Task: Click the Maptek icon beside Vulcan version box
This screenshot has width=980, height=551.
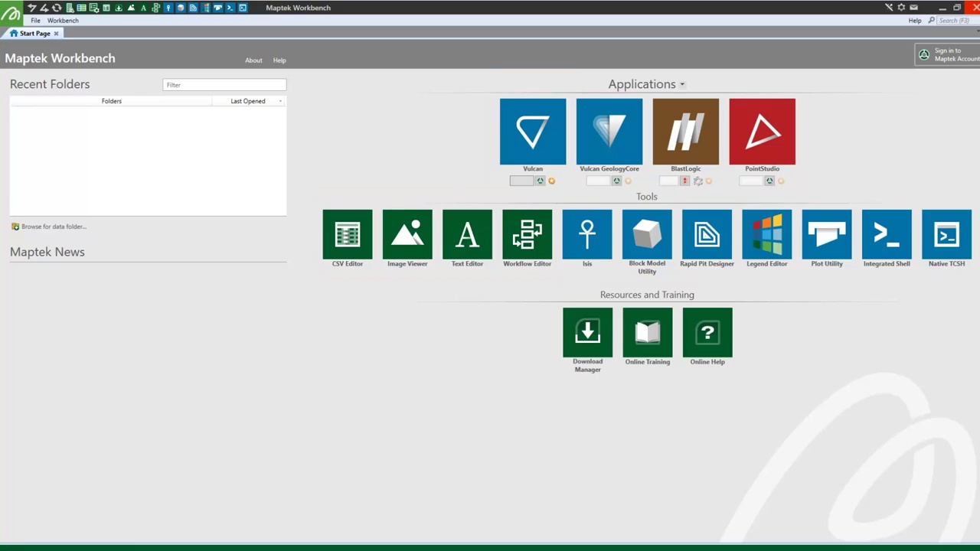Action: pos(541,181)
